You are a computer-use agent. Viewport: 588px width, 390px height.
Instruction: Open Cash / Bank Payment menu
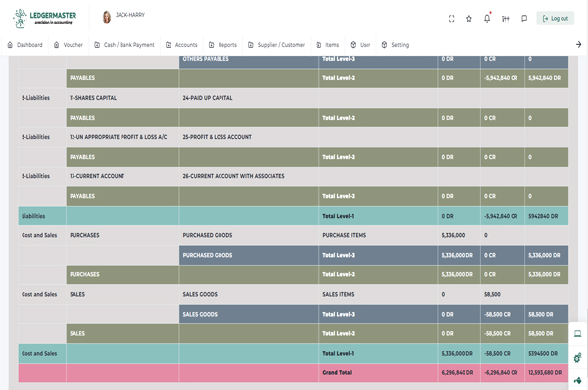pos(124,45)
